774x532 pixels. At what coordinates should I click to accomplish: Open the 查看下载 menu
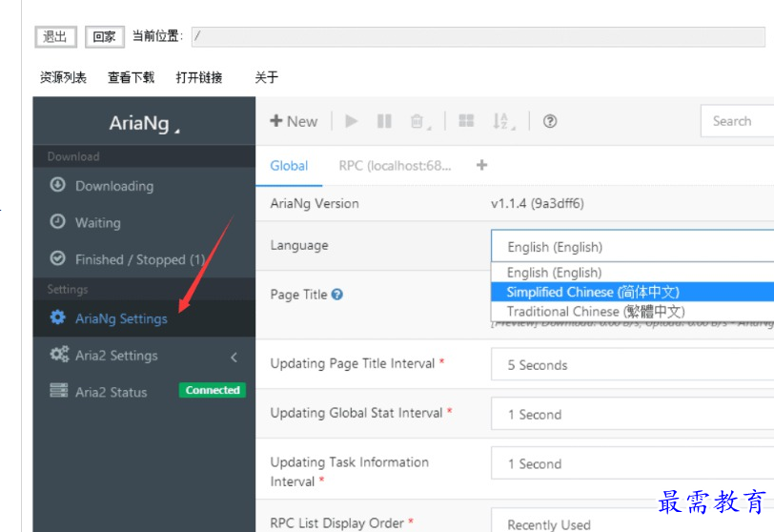[x=132, y=77]
